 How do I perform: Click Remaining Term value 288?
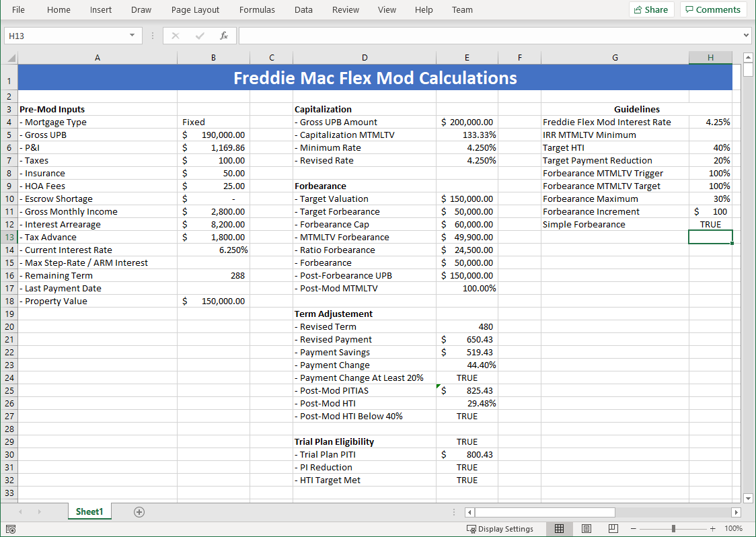[x=213, y=275]
